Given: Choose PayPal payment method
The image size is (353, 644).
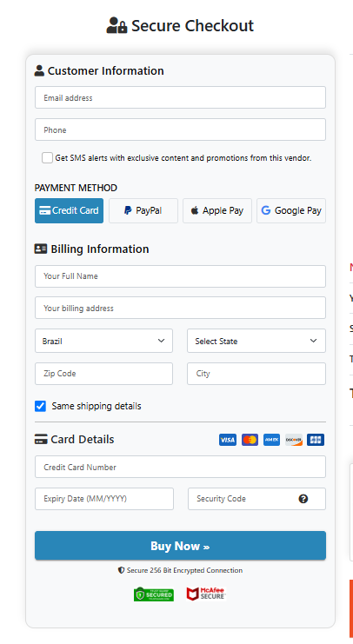Looking at the screenshot, I should (143, 210).
